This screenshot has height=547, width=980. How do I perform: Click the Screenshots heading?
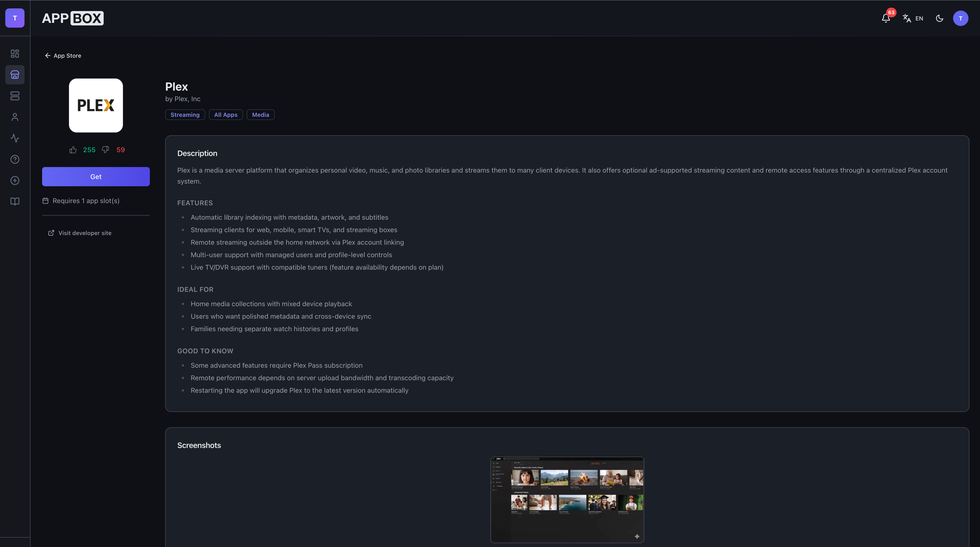pyautogui.click(x=199, y=445)
